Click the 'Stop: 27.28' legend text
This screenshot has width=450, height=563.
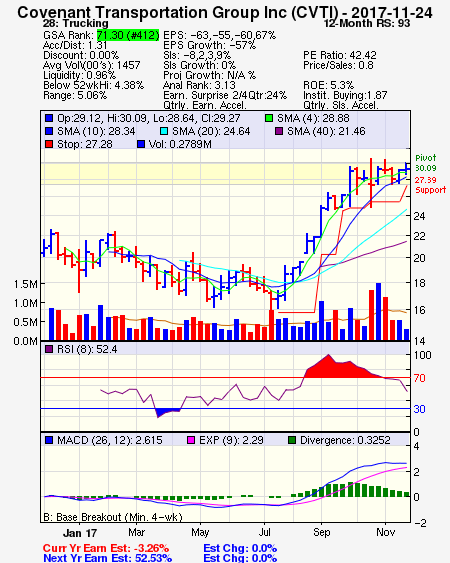click(x=85, y=144)
